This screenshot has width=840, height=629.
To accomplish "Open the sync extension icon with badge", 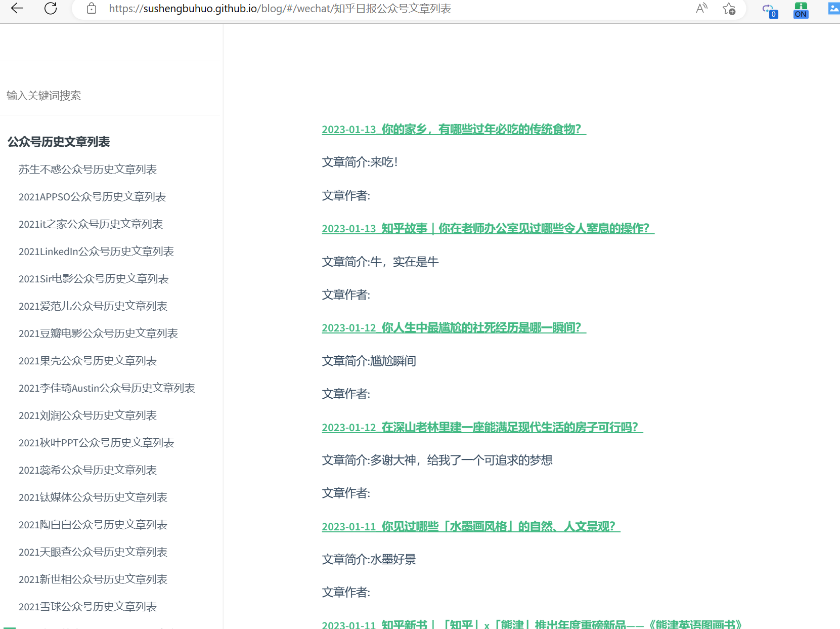I will pyautogui.click(x=770, y=10).
